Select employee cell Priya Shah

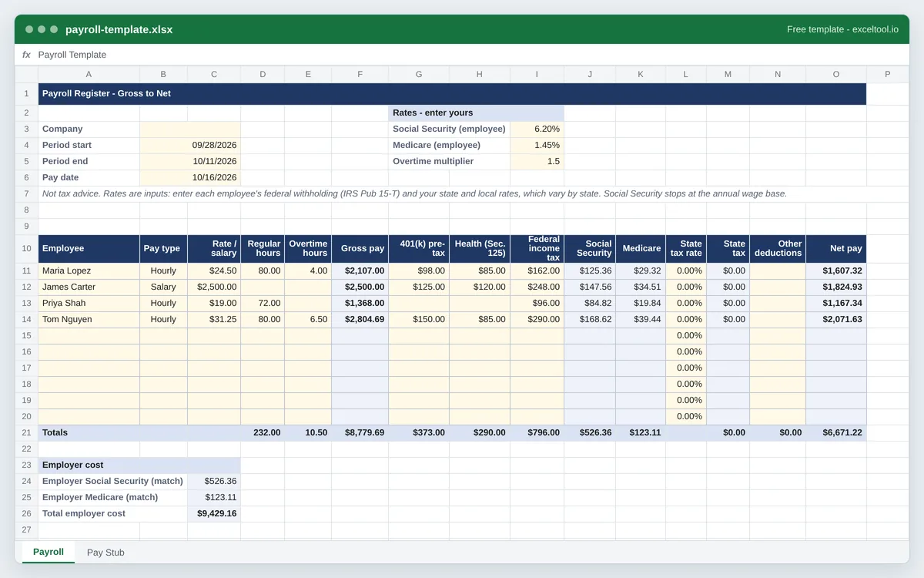pos(89,303)
